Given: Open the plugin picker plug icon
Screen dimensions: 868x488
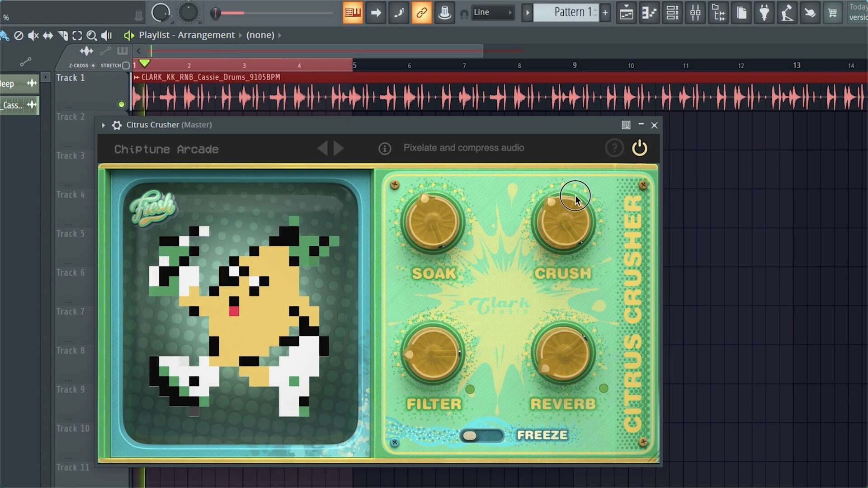Looking at the screenshot, I should [x=764, y=13].
